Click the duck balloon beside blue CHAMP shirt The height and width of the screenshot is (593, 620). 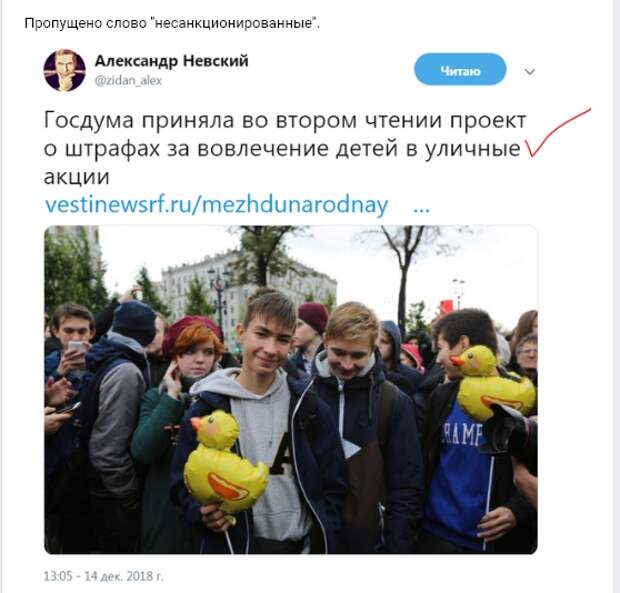(492, 383)
